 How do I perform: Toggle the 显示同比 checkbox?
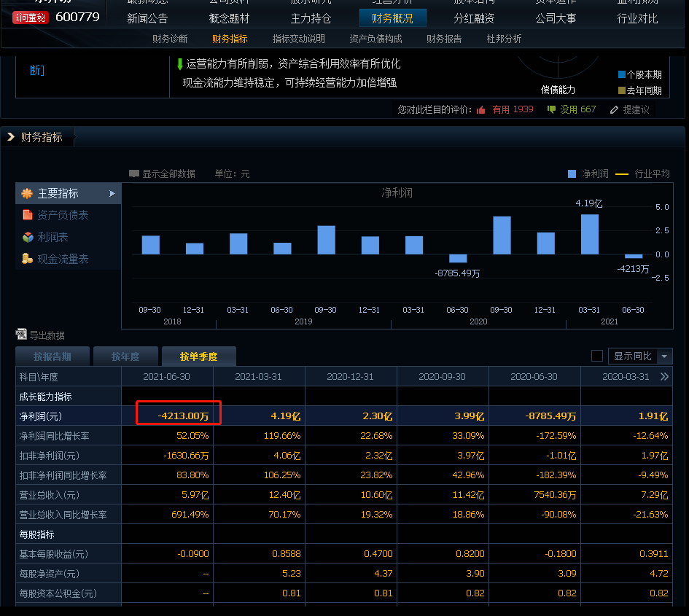click(x=597, y=356)
